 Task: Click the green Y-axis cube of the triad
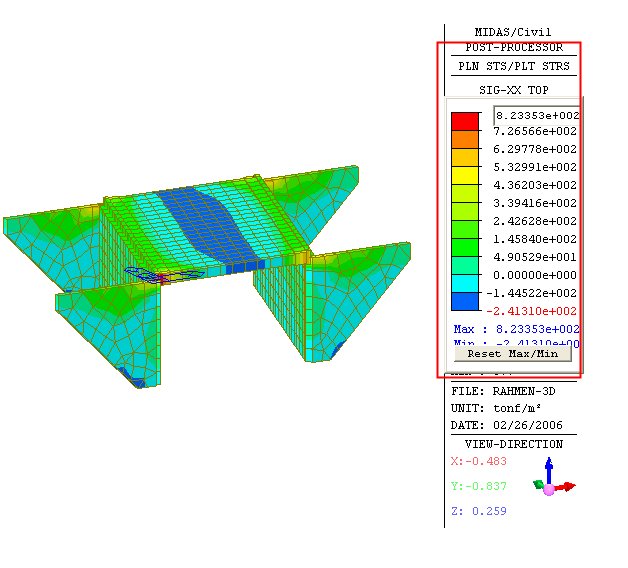point(538,485)
